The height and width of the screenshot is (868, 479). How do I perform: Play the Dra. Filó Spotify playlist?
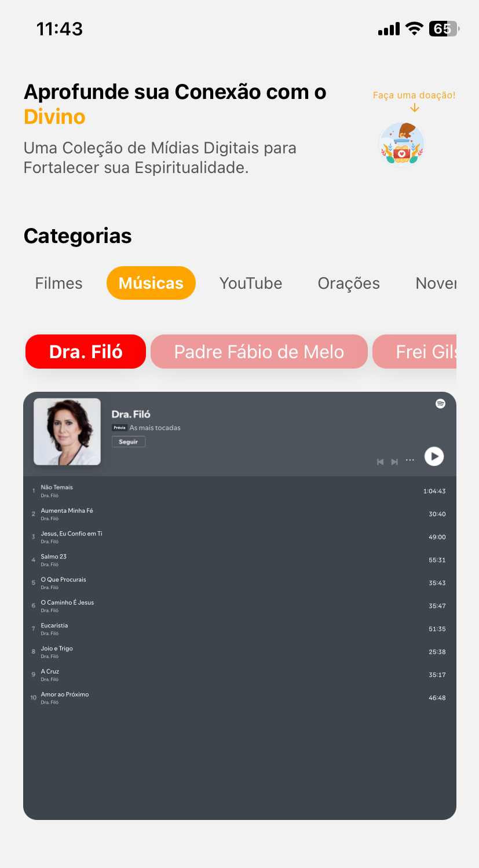pos(434,457)
